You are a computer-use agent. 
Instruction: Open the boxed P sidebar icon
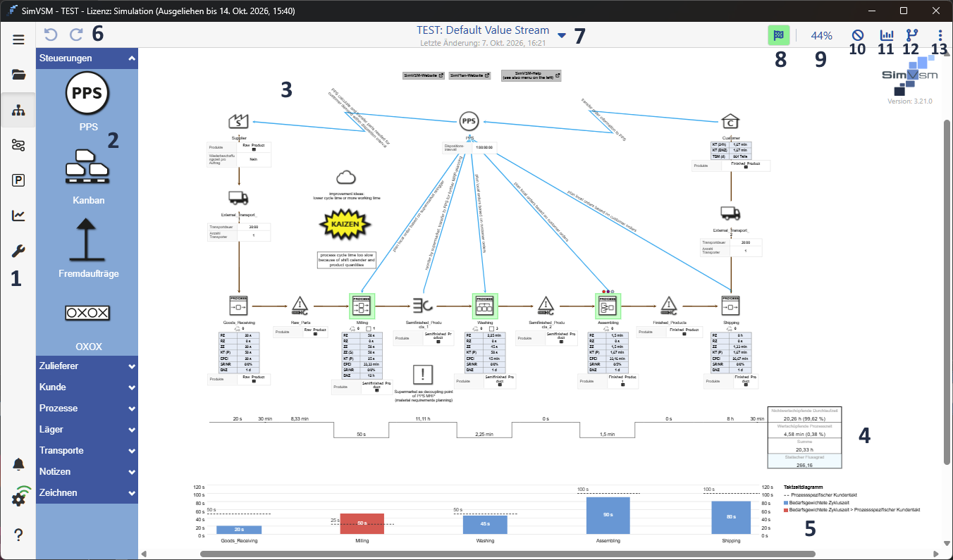[x=18, y=181]
